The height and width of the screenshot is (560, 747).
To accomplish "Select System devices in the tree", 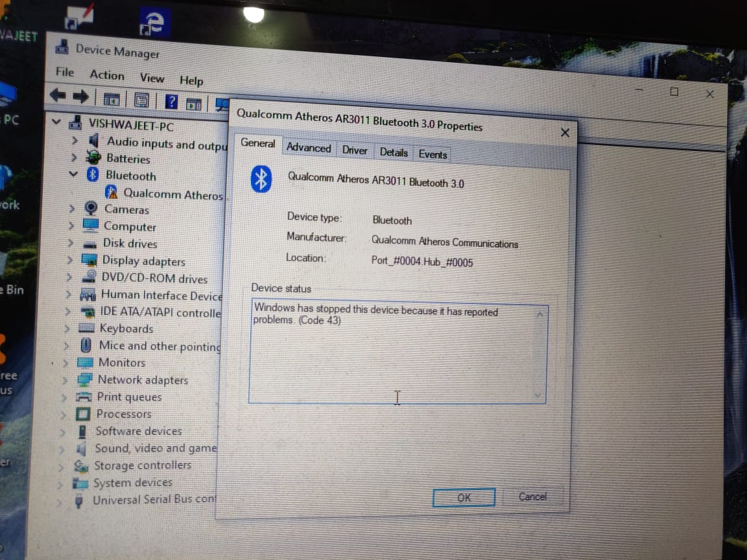I will tap(133, 482).
